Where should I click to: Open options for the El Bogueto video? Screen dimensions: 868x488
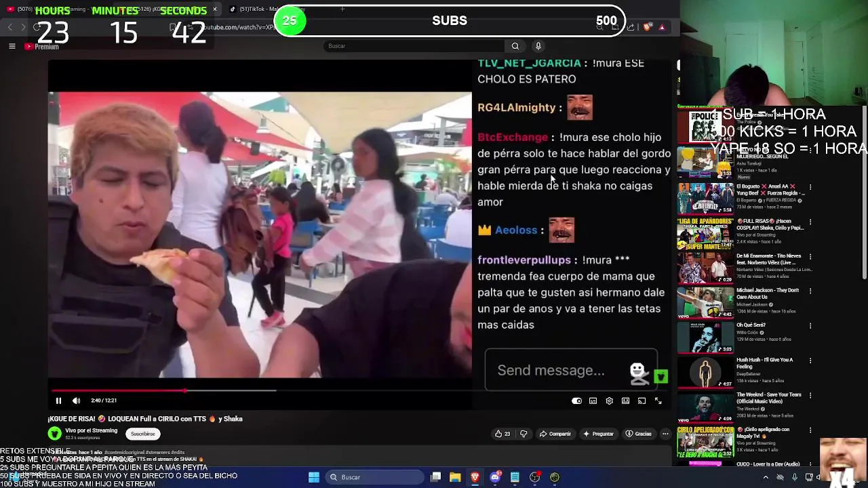pos(810,187)
